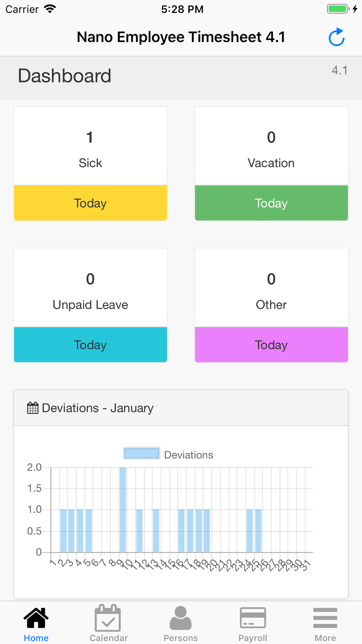Tap the battery status icon

[338, 9]
